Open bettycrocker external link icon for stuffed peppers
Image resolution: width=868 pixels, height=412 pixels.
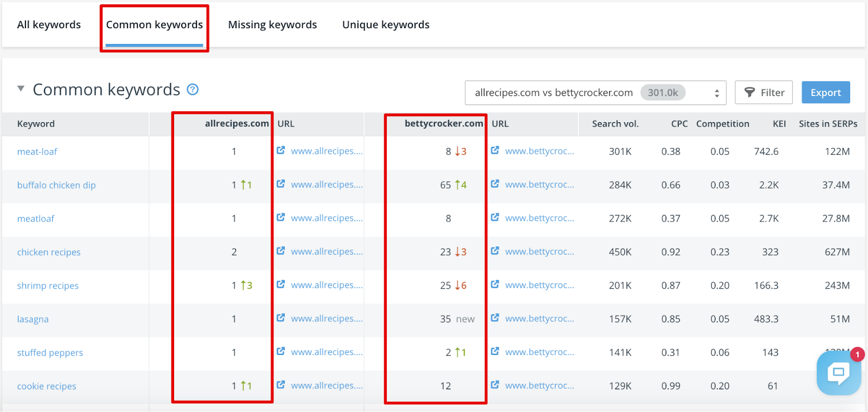[x=495, y=352]
